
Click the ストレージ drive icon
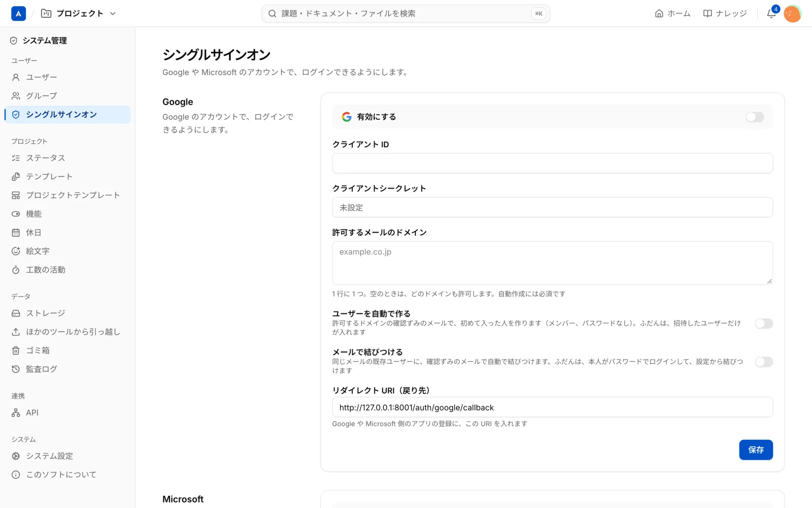16,313
